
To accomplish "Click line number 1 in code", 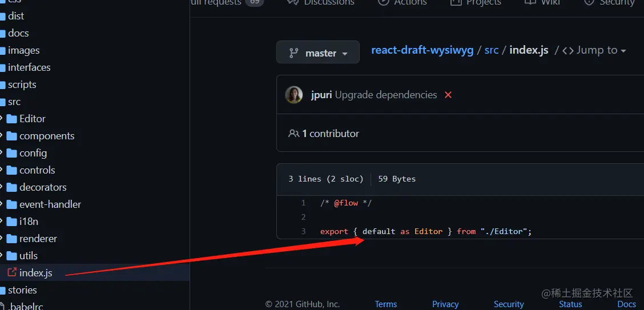I will coord(303,203).
